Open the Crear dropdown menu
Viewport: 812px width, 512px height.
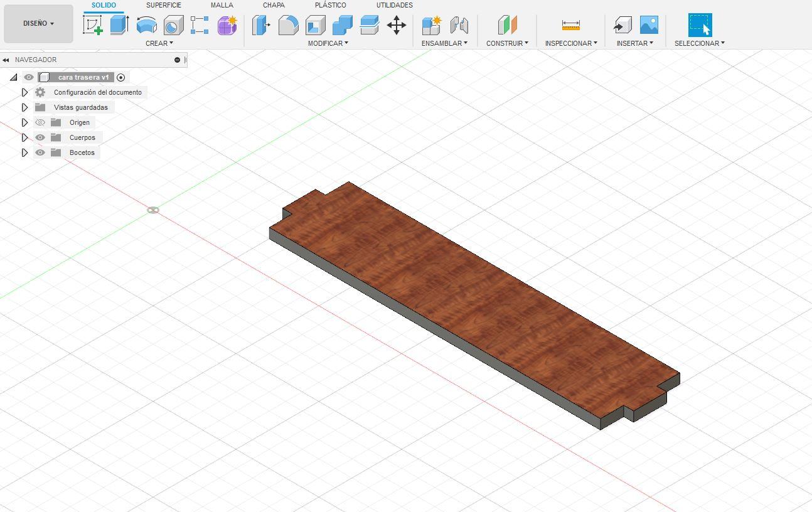point(159,43)
